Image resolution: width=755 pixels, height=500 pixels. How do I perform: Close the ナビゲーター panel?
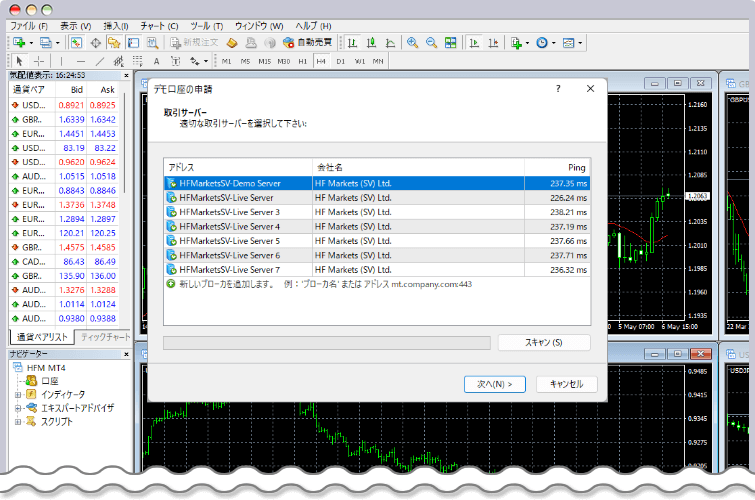pos(126,354)
